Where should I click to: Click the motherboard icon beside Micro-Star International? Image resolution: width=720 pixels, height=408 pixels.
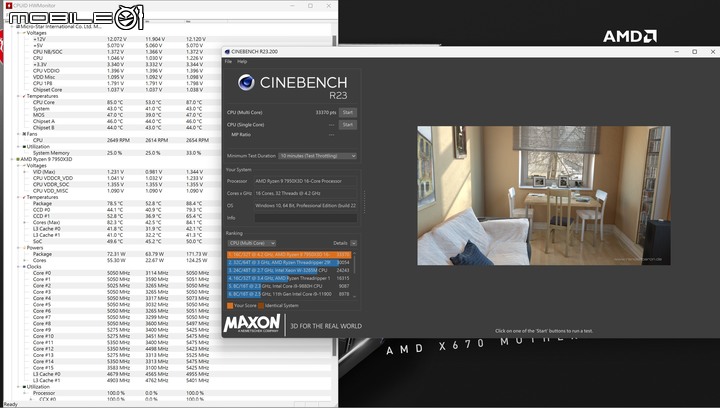click(18, 27)
